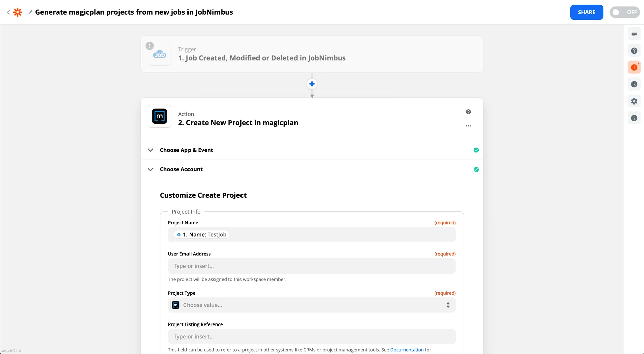Viewport: 644px width, 354px height.
Task: View the alert notifications icon
Action: [x=634, y=67]
